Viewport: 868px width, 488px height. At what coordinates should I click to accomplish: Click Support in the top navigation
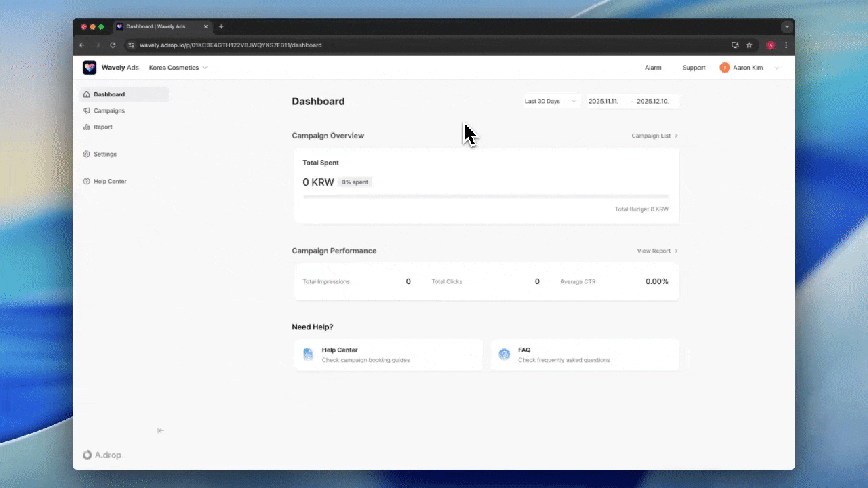694,67
